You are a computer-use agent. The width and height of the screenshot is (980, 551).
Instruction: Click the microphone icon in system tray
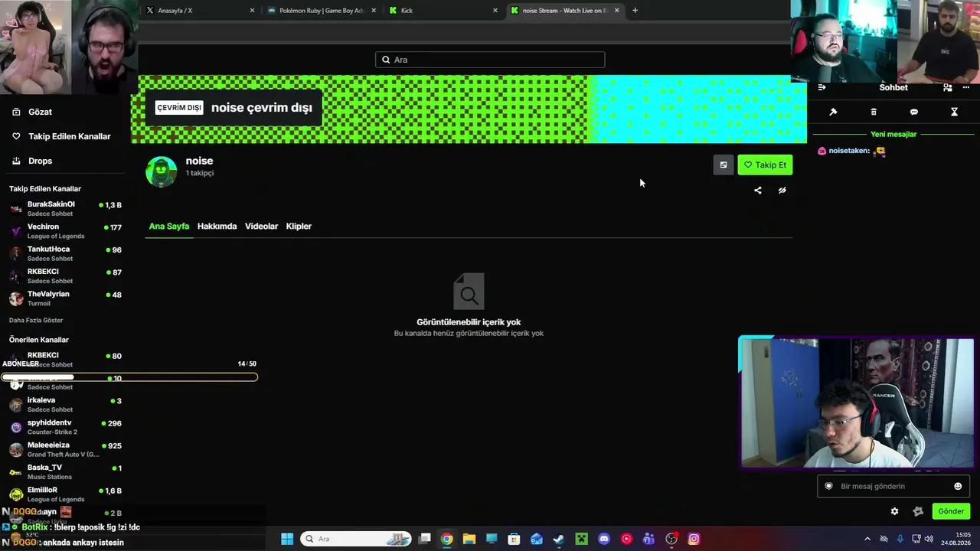tap(900, 539)
